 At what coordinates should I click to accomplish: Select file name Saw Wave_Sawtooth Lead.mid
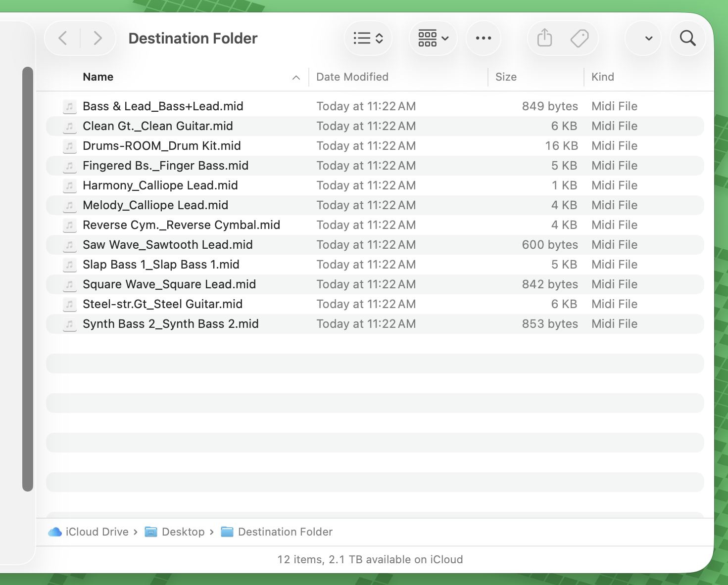pos(168,245)
